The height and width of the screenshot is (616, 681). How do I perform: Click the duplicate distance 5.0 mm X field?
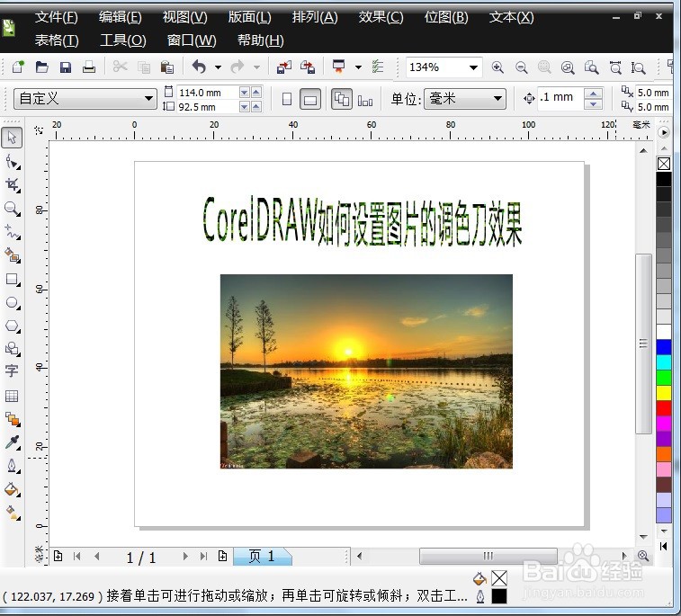(653, 93)
